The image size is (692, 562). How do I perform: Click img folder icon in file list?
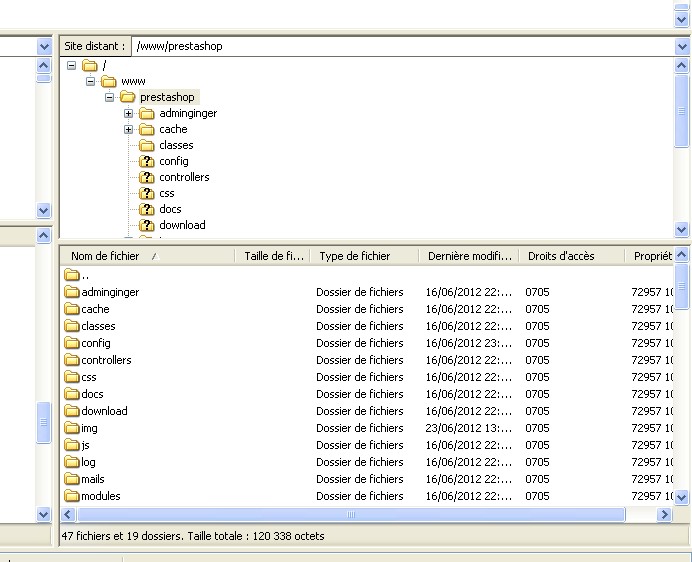[71, 428]
